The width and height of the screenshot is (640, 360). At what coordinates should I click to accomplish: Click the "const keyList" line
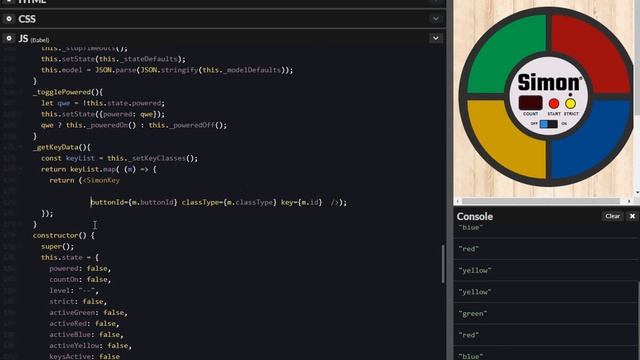120,158
